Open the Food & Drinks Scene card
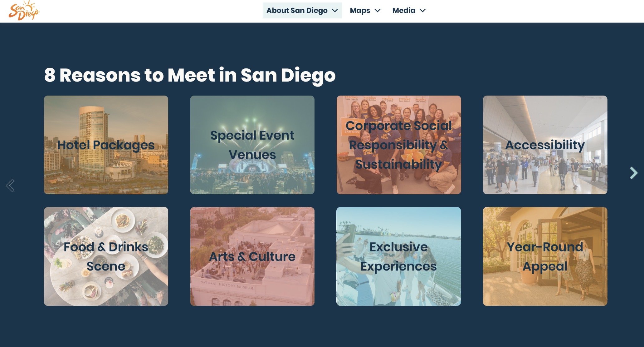Screen dimensions: 644x347 106,256
